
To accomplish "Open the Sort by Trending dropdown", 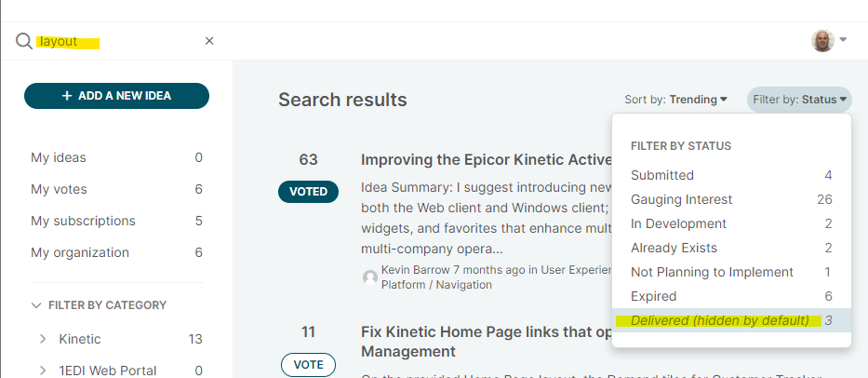I will click(675, 100).
